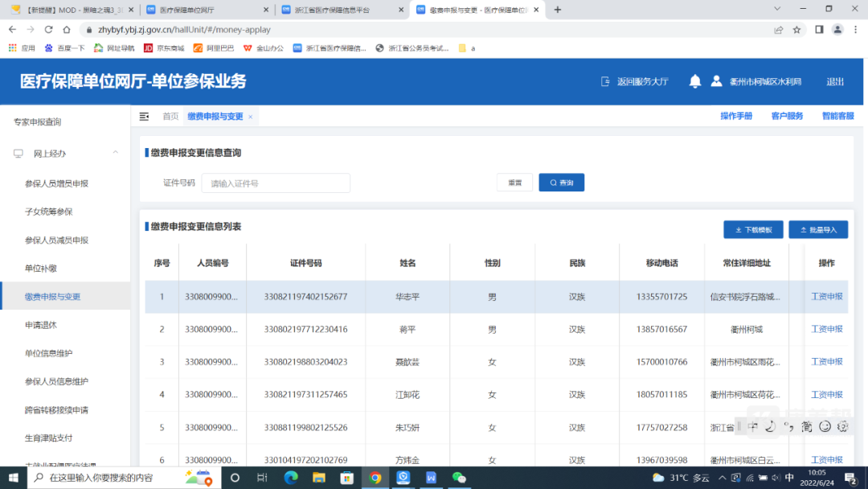
Task: Open a new browser tab
Action: point(558,10)
